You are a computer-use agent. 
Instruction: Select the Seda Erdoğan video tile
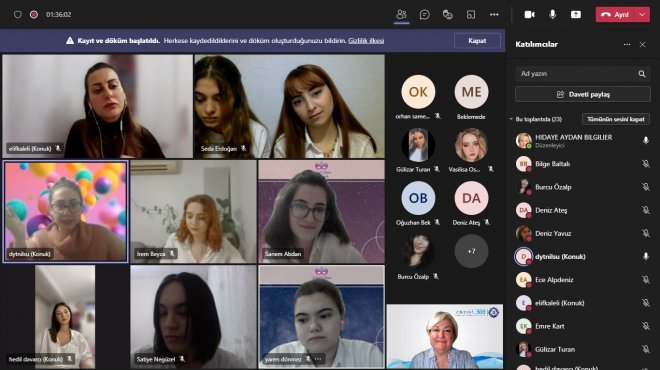click(290, 106)
